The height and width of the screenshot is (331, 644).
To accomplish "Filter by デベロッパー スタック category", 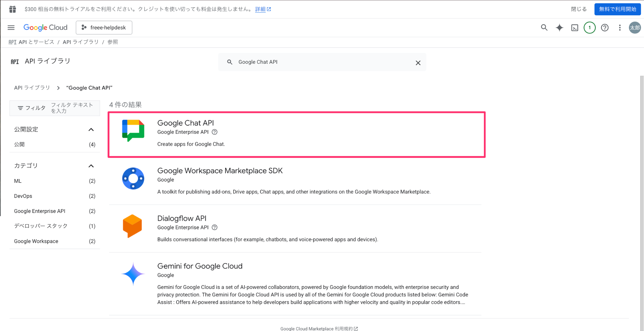I will point(55,226).
